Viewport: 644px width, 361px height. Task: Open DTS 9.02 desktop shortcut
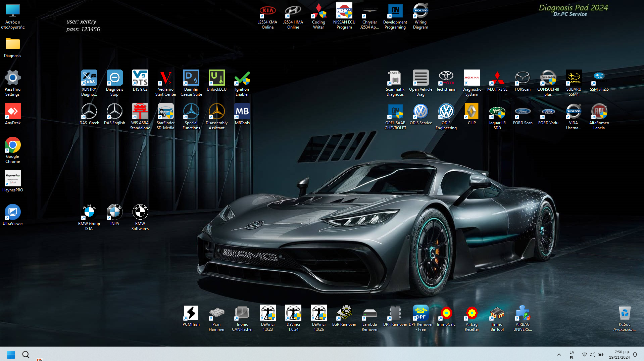tap(140, 81)
